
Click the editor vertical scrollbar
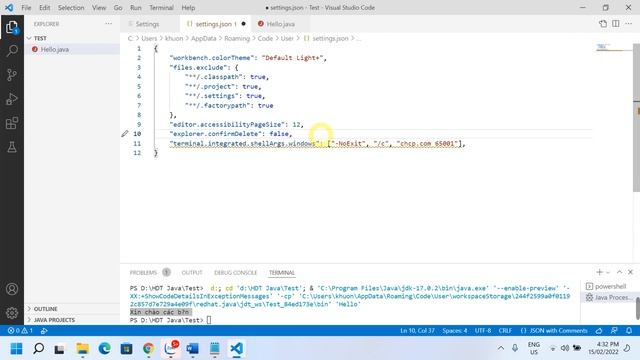point(636,118)
